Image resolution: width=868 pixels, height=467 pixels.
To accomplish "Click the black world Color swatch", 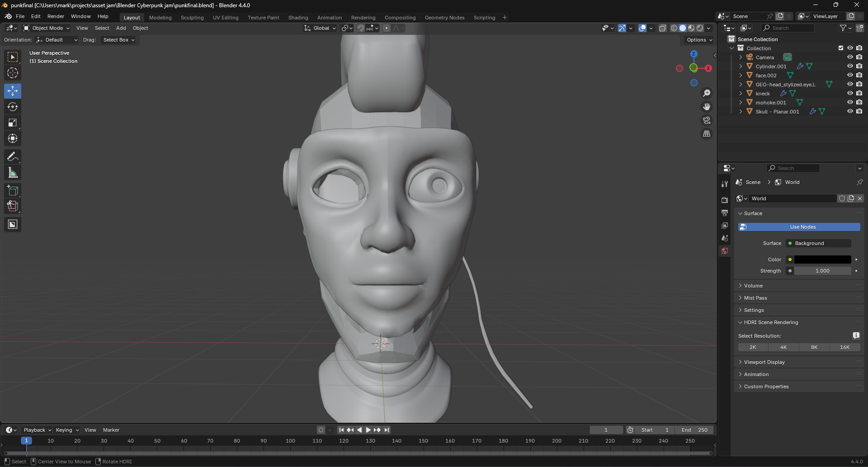I will click(822, 259).
